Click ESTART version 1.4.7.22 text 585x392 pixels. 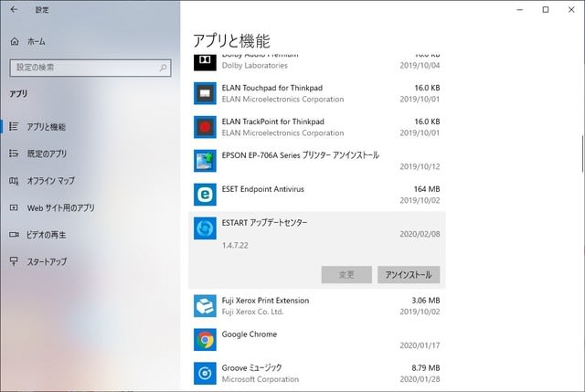tap(235, 246)
